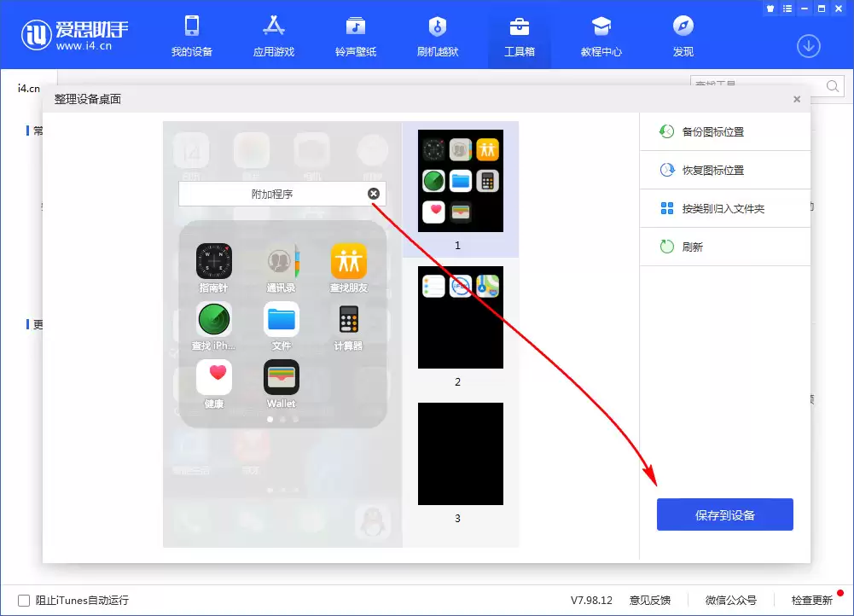Select page 3 blank thumbnail
The width and height of the screenshot is (854, 616).
[x=460, y=454]
